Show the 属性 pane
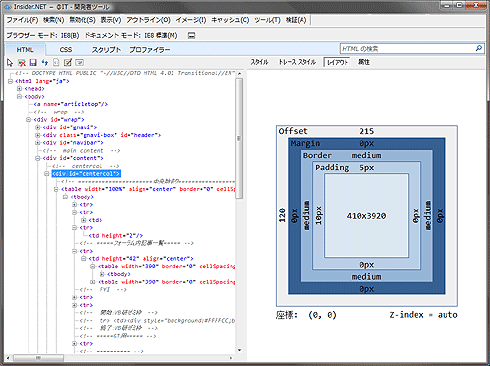This screenshot has width=490, height=366. [x=364, y=62]
